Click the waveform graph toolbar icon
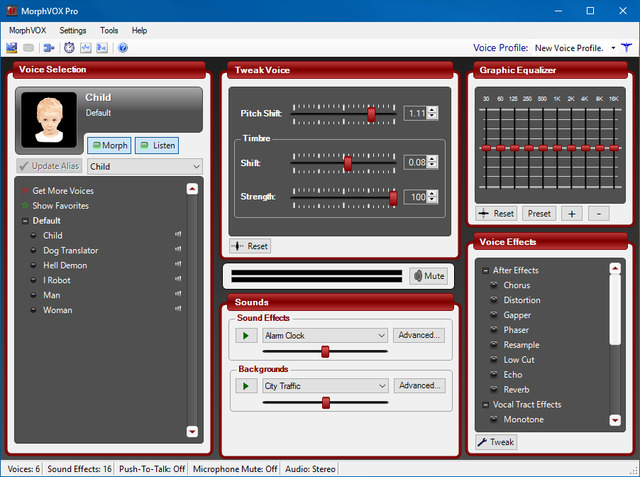The image size is (640, 477). [86, 47]
